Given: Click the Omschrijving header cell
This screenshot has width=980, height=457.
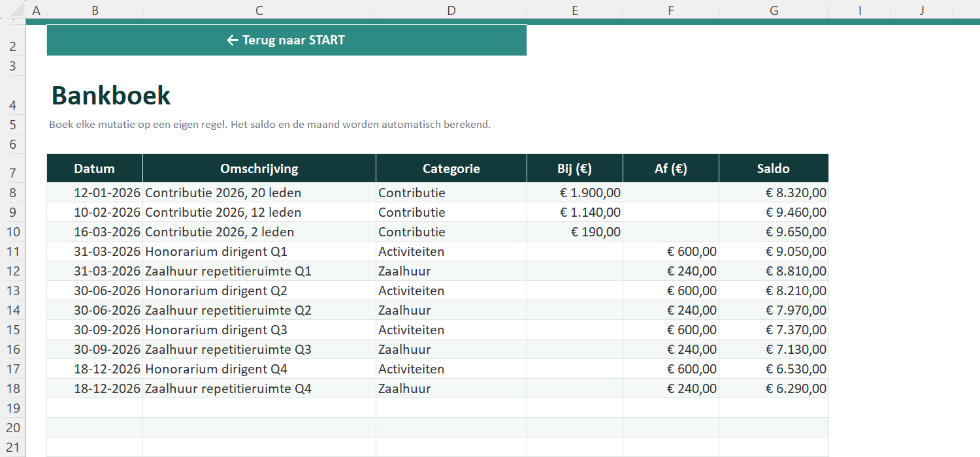Looking at the screenshot, I should [x=259, y=168].
